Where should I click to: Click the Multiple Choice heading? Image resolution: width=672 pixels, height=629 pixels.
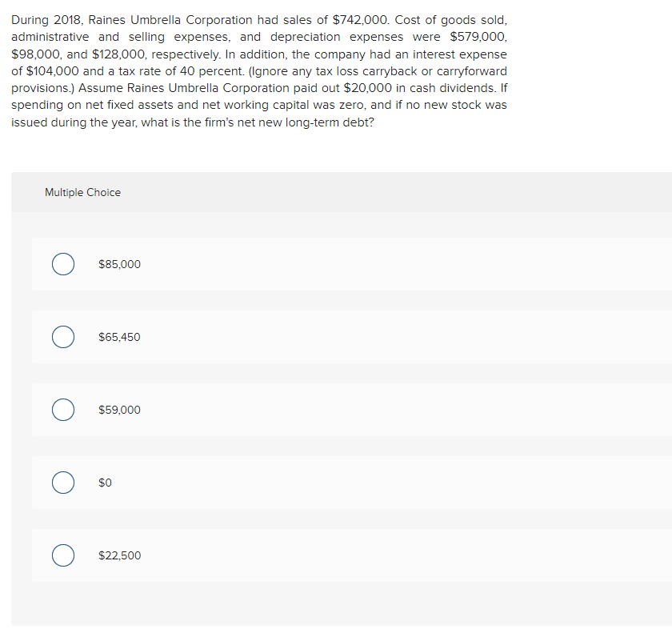[x=82, y=193]
